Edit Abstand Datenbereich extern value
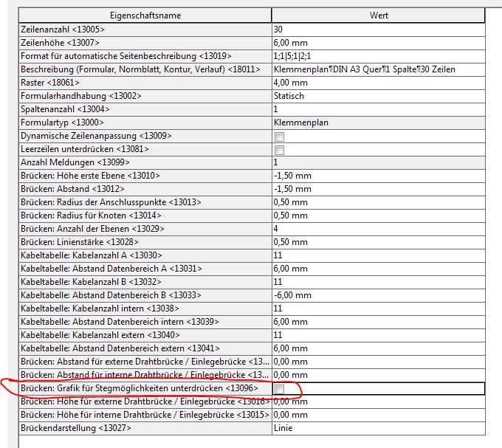The image size is (502, 448). coord(379,348)
